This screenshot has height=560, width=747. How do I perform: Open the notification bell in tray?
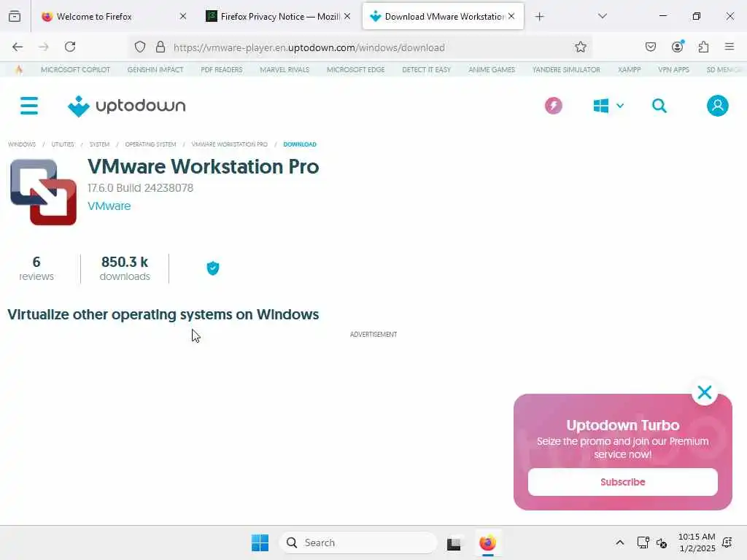pos(727,542)
